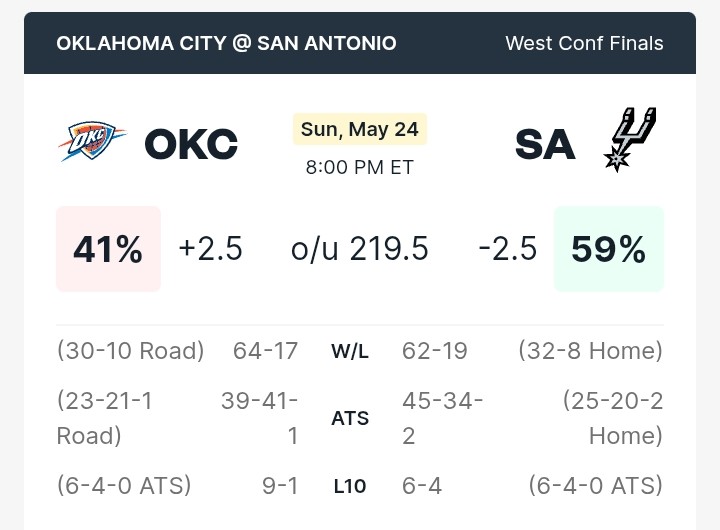This screenshot has height=530, width=720.
Task: Click the West Conf Finals label
Action: coord(584,43)
